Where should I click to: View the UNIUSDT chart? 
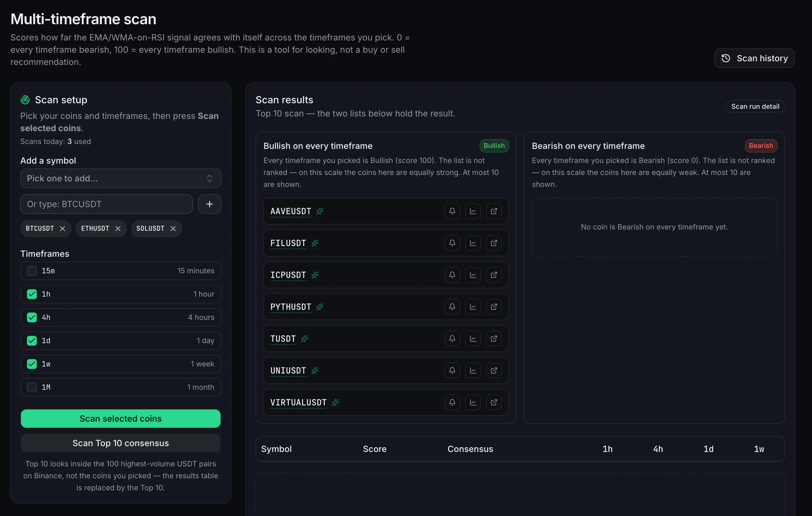tap(473, 370)
